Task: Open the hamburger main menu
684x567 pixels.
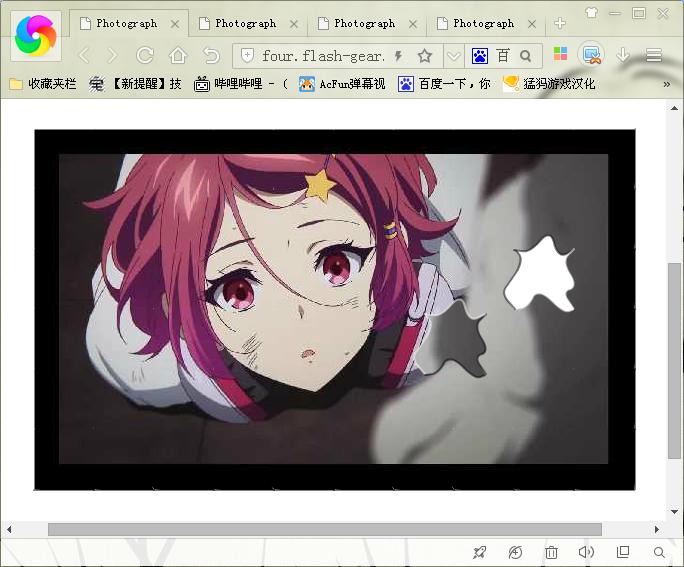Action: point(654,56)
